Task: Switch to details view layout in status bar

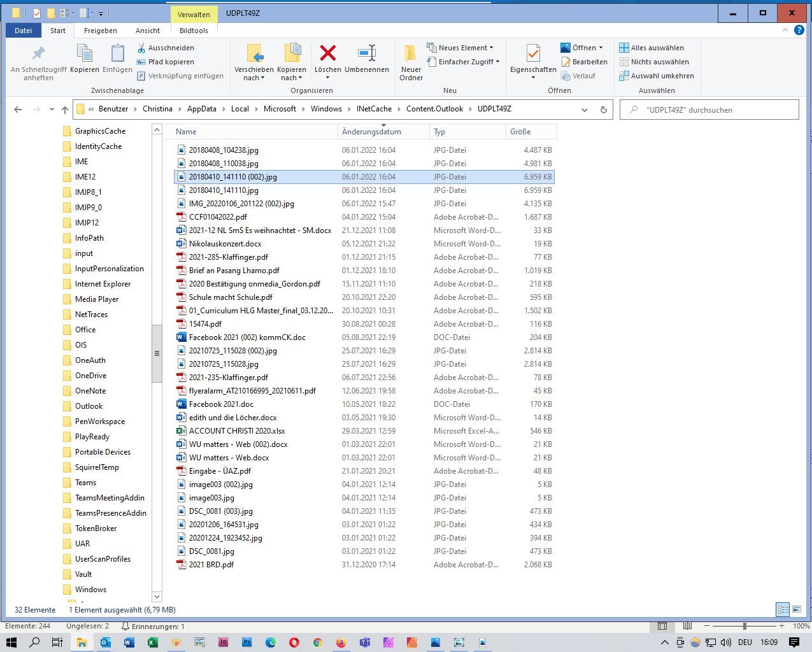Action: [783, 610]
